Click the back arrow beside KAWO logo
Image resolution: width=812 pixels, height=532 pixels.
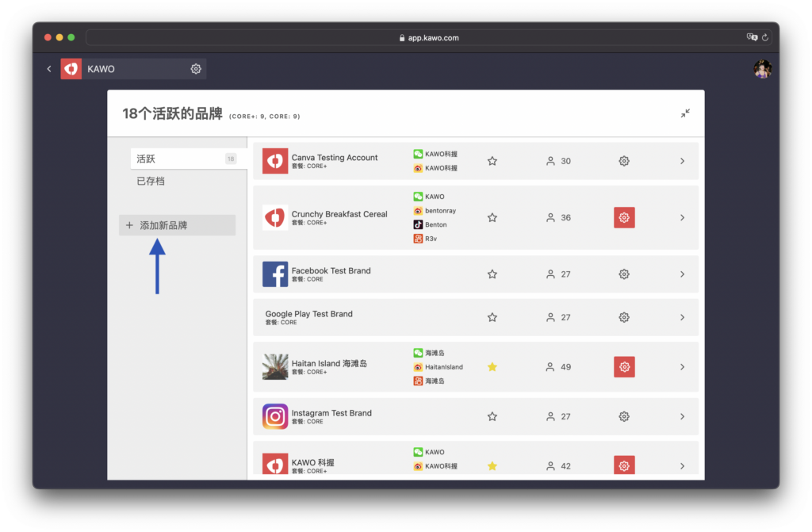49,69
